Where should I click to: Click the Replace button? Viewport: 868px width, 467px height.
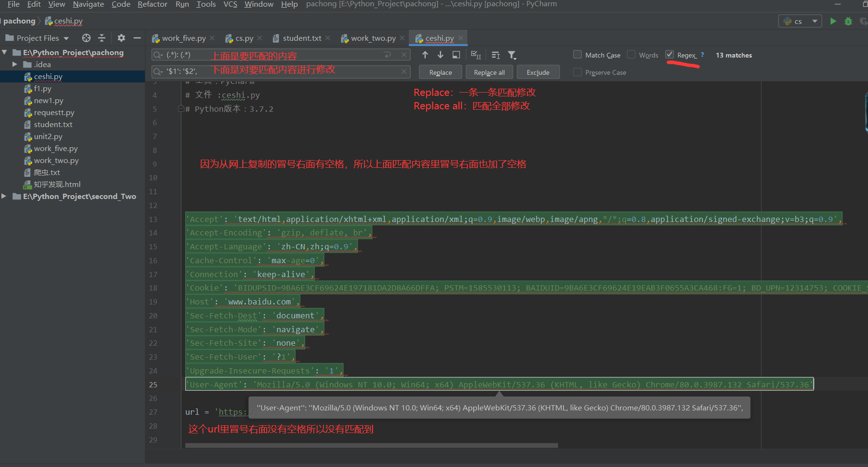pyautogui.click(x=440, y=72)
